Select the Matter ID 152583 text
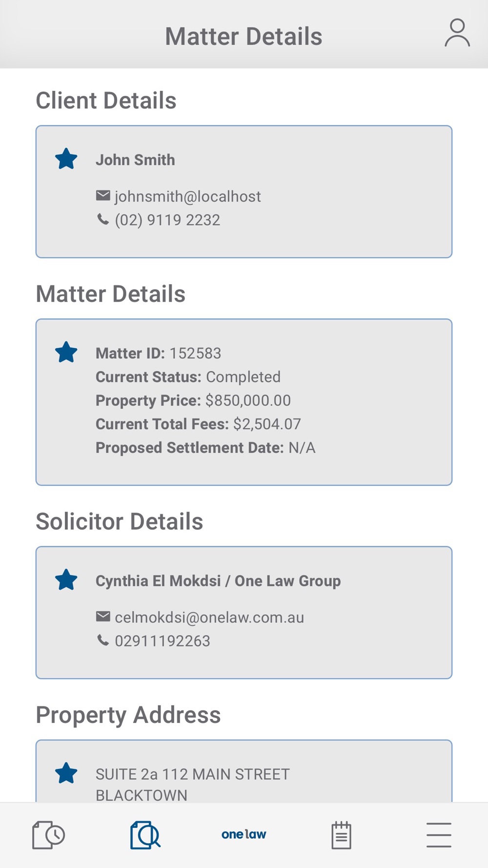488x868 pixels. pyautogui.click(x=159, y=353)
